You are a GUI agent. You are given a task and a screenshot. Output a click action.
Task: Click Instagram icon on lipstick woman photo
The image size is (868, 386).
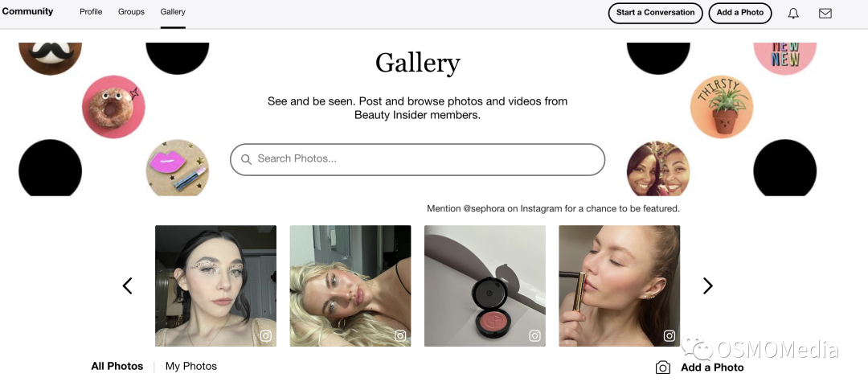click(669, 335)
